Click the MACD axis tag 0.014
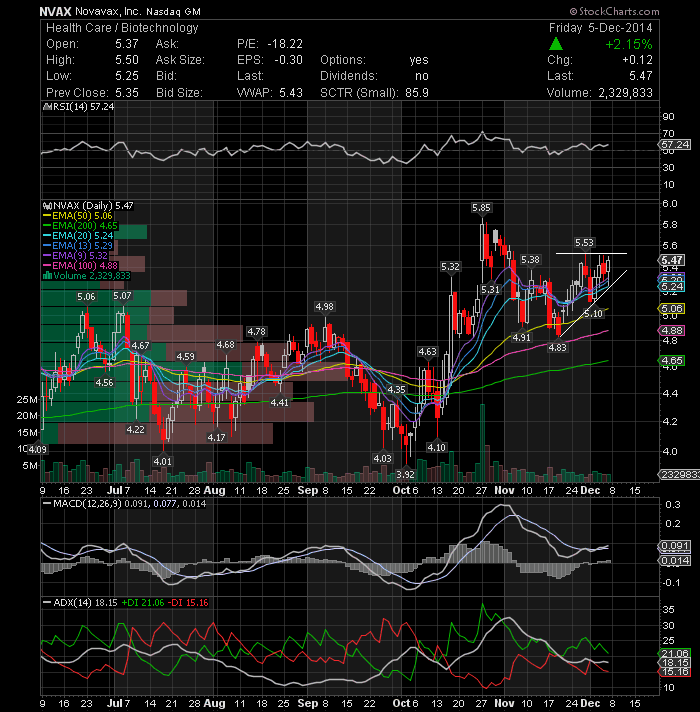This screenshot has height=712, width=700. [675, 560]
